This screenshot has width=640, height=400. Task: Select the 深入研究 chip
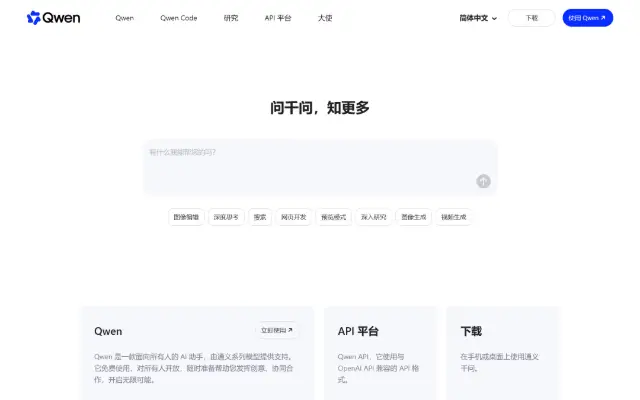[x=373, y=217]
